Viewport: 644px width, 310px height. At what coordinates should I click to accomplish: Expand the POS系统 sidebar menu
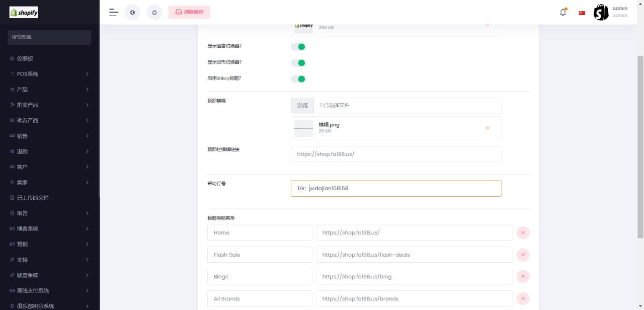click(49, 74)
